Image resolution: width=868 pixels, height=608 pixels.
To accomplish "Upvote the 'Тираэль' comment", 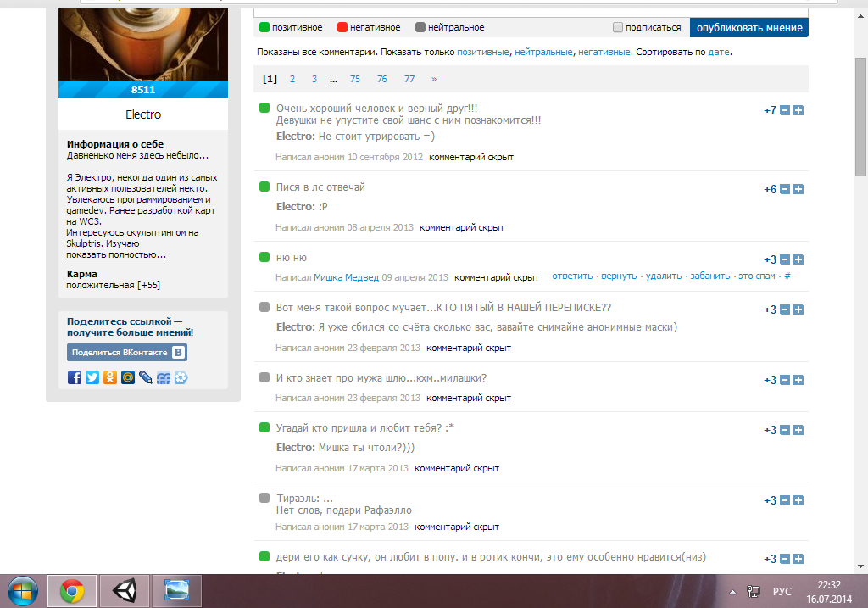I will 798,500.
